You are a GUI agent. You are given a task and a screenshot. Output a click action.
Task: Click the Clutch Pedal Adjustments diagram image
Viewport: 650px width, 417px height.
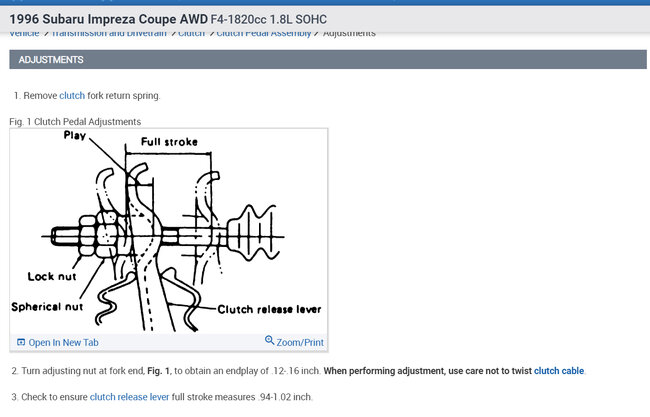point(169,231)
